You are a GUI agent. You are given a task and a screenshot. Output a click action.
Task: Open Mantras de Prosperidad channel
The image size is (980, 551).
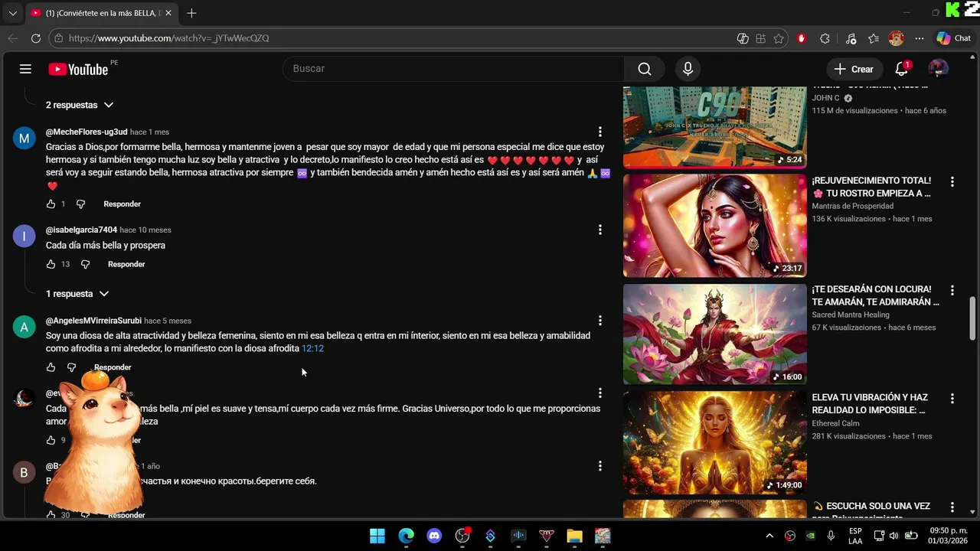click(852, 206)
